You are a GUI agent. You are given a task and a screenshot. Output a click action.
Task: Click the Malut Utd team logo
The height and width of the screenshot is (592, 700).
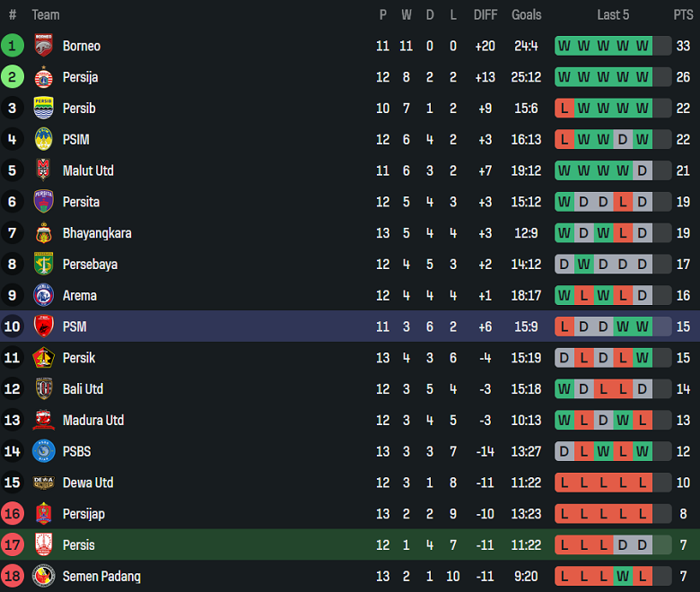coord(43,170)
